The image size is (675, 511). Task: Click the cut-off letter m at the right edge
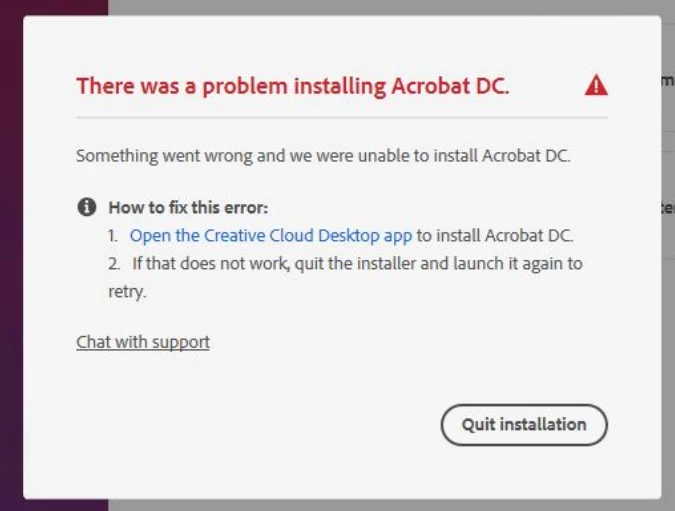coord(668,81)
